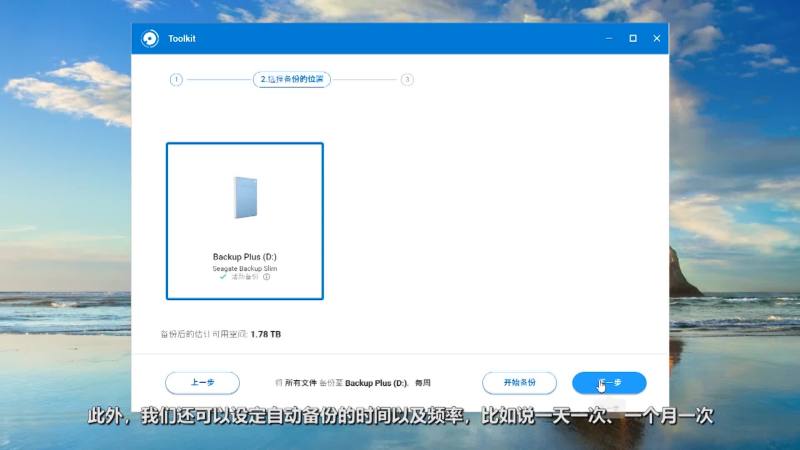Minimize the Toolkit window
This screenshot has width=800, height=450.
609,39
